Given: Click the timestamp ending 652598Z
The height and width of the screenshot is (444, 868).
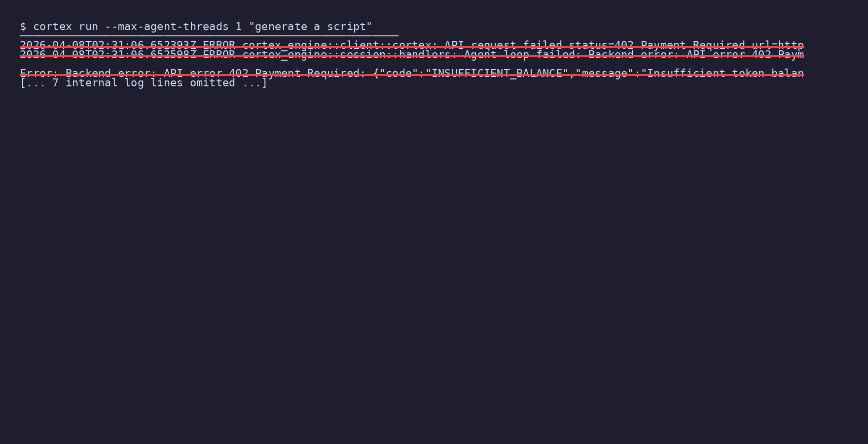Looking at the screenshot, I should [x=108, y=54].
